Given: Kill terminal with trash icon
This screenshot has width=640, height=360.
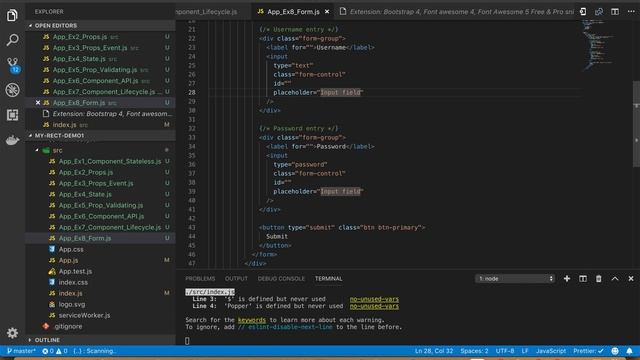Looking at the screenshot, I should (598, 278).
